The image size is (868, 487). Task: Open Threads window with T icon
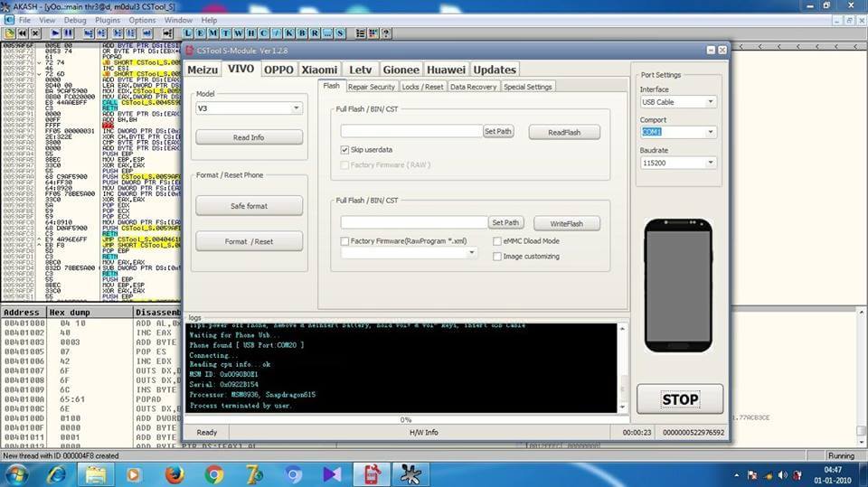pyautogui.click(x=226, y=33)
